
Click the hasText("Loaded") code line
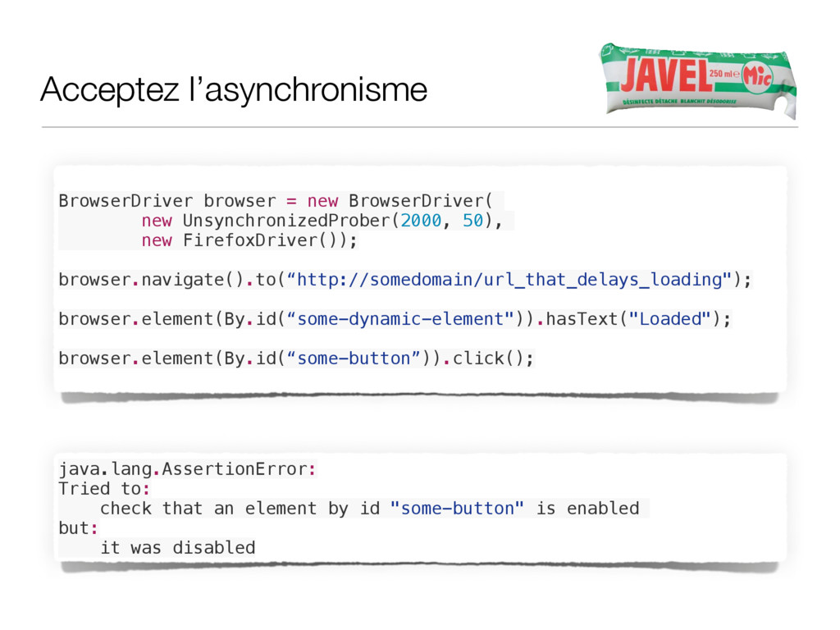point(395,319)
